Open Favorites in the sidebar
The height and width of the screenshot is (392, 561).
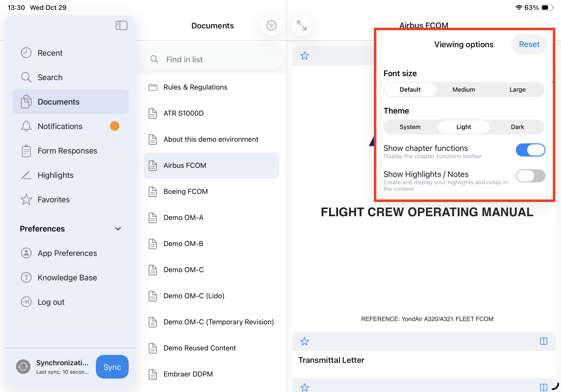click(x=54, y=200)
